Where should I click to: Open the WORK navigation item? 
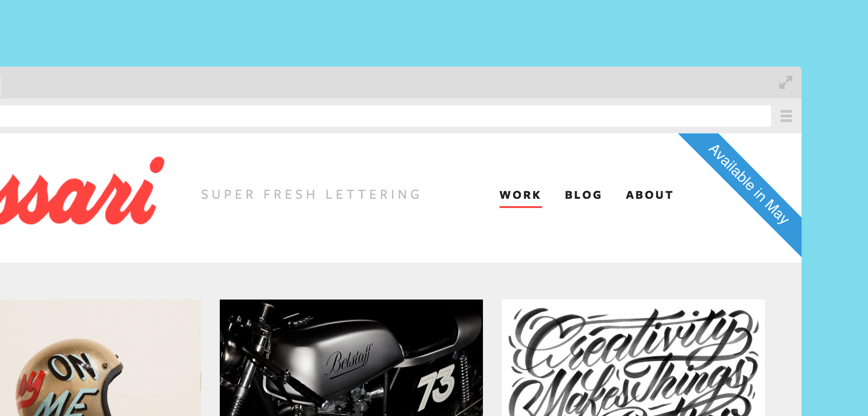point(520,195)
